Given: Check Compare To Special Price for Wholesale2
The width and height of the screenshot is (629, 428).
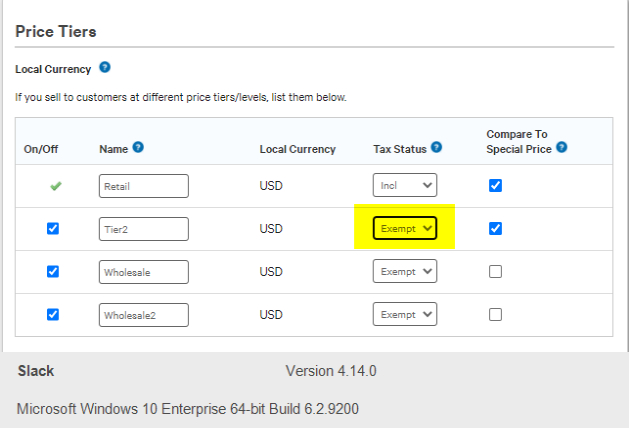Looking at the screenshot, I should [495, 314].
